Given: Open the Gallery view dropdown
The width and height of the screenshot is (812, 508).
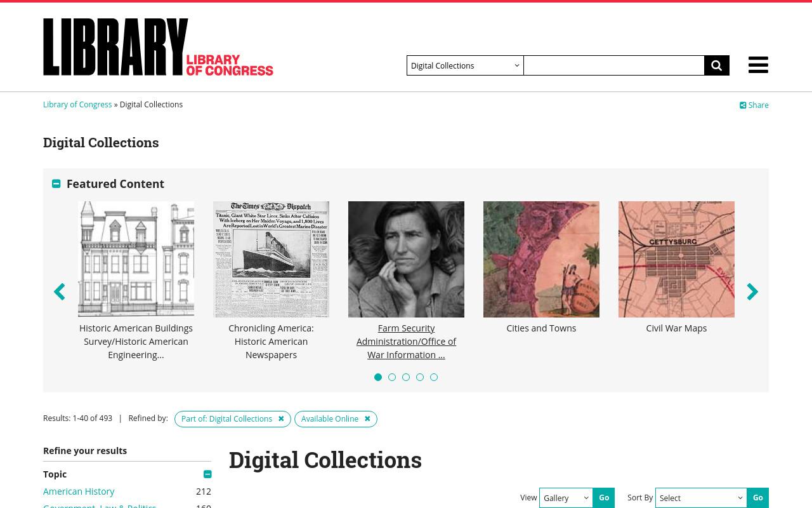Looking at the screenshot, I should [x=566, y=498].
